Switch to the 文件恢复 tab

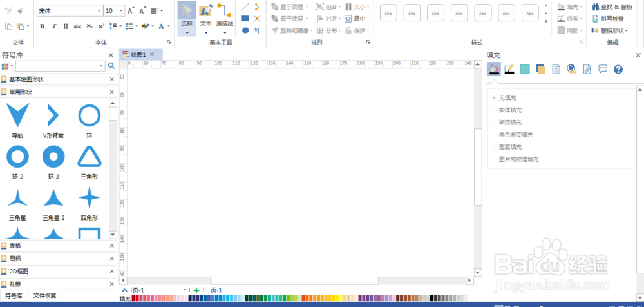pos(45,295)
